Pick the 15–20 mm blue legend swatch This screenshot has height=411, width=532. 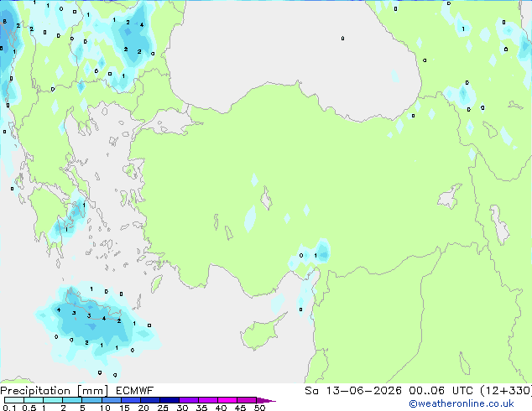tap(130, 400)
